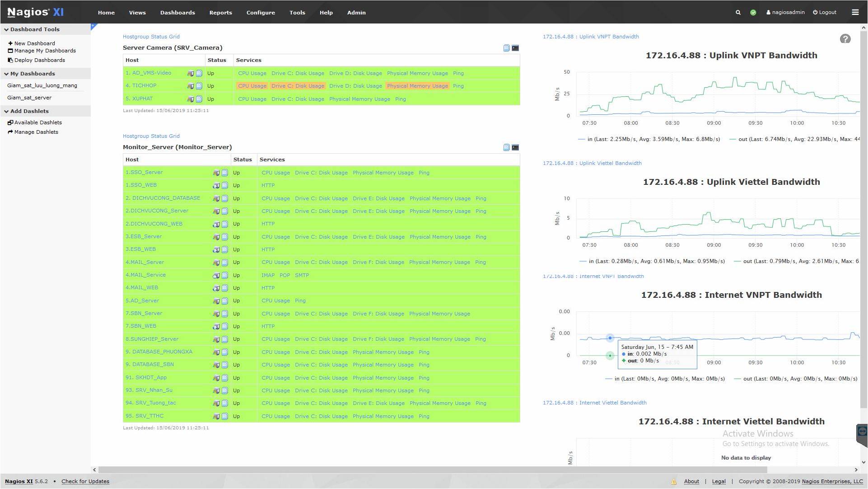Collapse the Dashboard Tools section
The height and width of the screenshot is (489, 868).
pyautogui.click(x=6, y=29)
